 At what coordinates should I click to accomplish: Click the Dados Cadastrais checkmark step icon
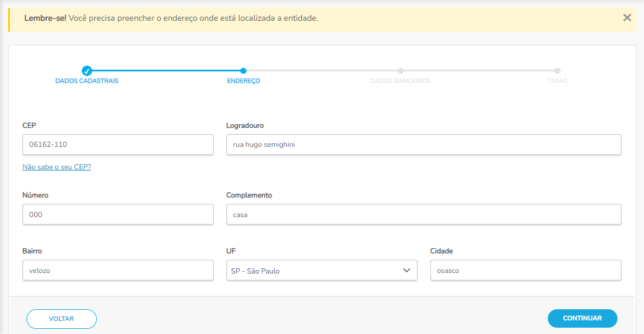tap(86, 71)
